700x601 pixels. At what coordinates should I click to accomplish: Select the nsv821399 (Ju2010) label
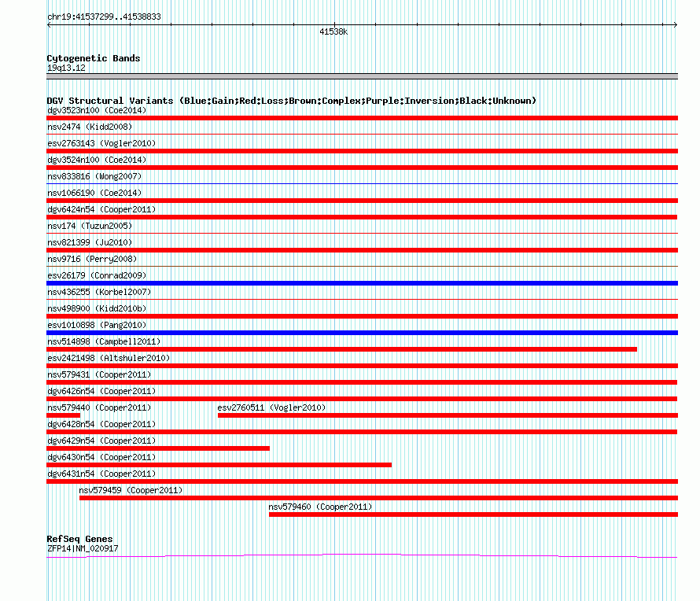click(x=90, y=242)
